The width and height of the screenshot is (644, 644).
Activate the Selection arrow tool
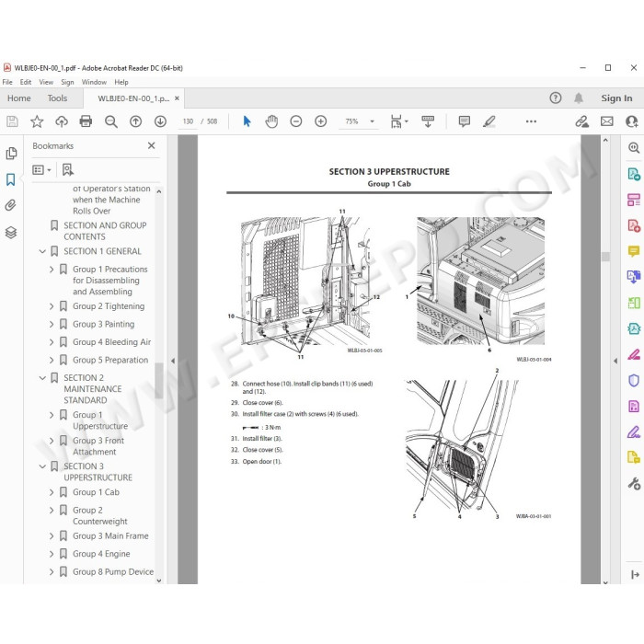[x=247, y=121]
